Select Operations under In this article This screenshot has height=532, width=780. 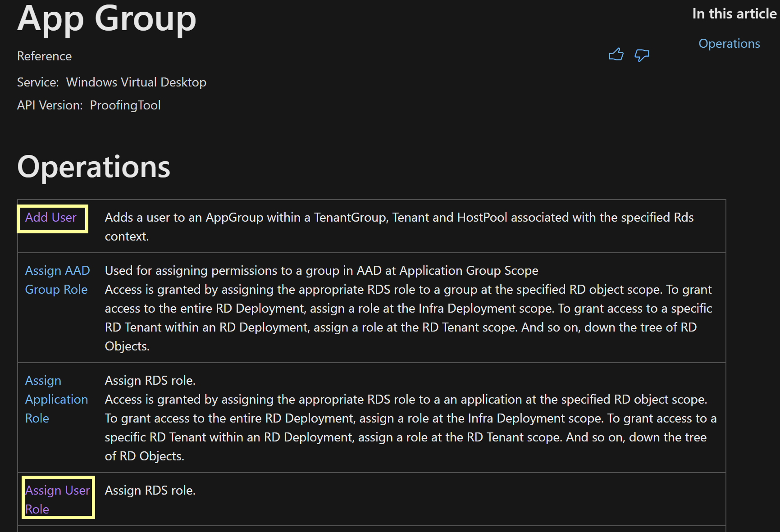[729, 43]
